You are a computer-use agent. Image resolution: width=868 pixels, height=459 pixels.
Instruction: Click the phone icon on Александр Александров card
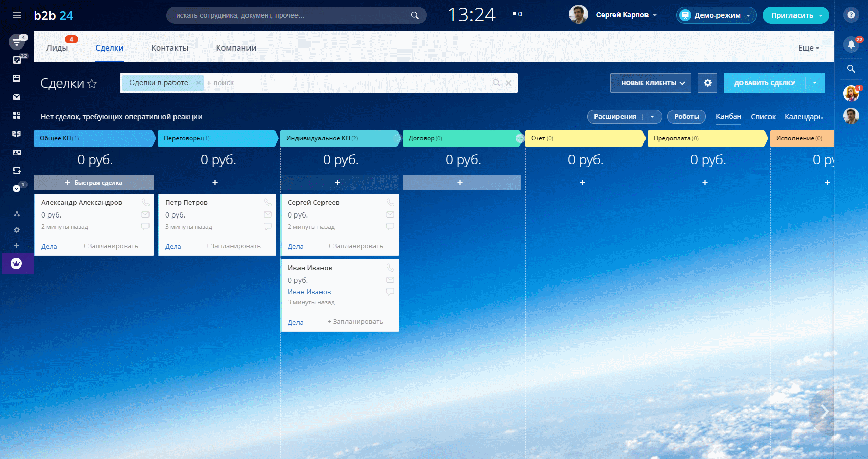click(145, 202)
